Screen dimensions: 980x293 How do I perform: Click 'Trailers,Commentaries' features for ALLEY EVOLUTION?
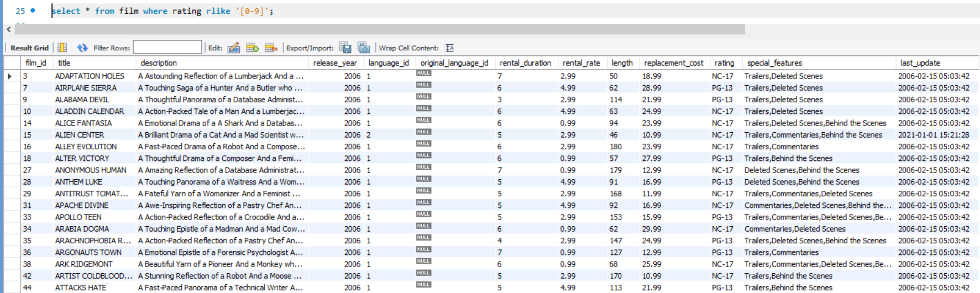tap(819, 146)
